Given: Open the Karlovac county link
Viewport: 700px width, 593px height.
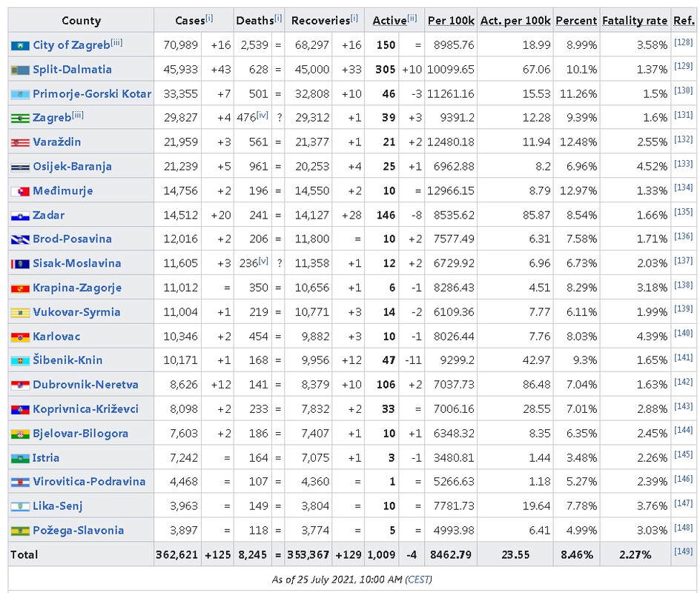Looking at the screenshot, I should click(x=56, y=337).
